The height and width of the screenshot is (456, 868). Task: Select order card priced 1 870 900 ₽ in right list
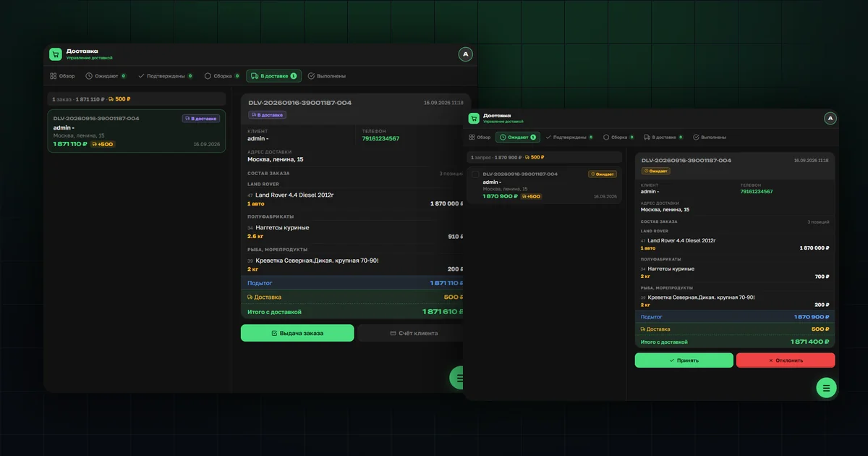544,185
